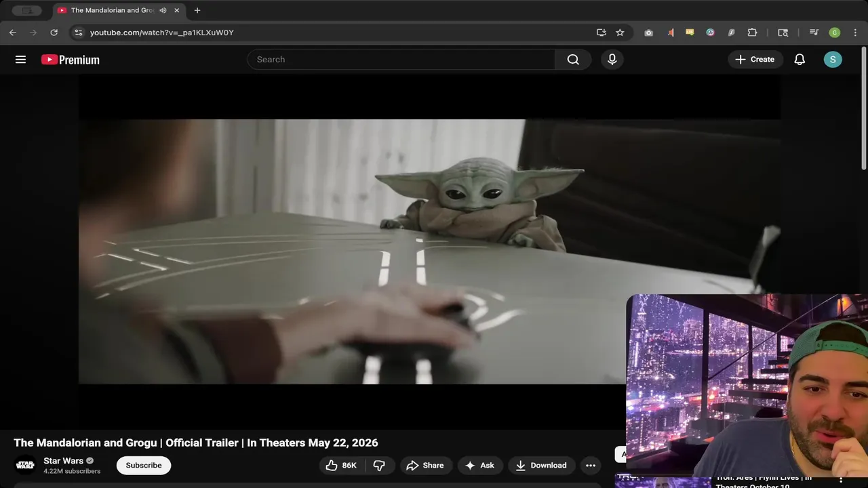The height and width of the screenshot is (488, 868).
Task: Open the media controls playlist icon
Action: [x=814, y=33]
